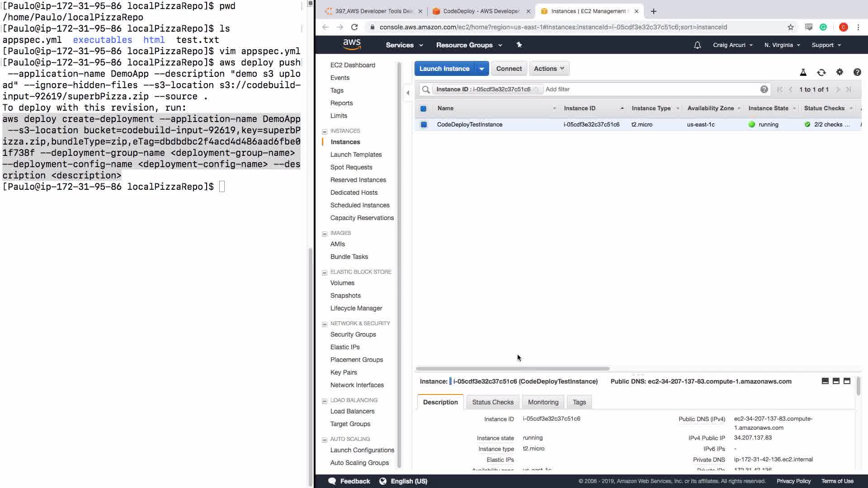Collapse the INSTANCES sidebar section
The image size is (868, 488).
click(325, 131)
